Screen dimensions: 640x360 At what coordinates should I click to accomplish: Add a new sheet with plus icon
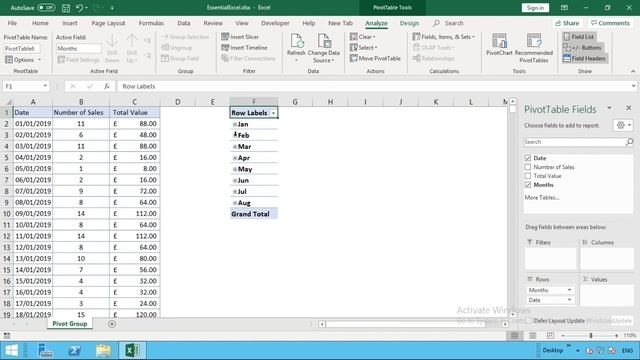[112, 324]
